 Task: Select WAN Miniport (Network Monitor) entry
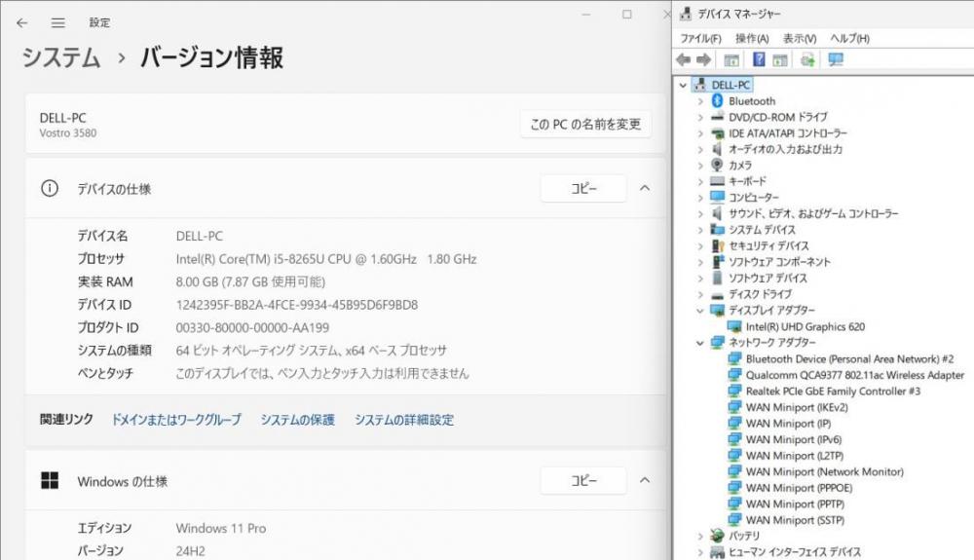(x=824, y=471)
